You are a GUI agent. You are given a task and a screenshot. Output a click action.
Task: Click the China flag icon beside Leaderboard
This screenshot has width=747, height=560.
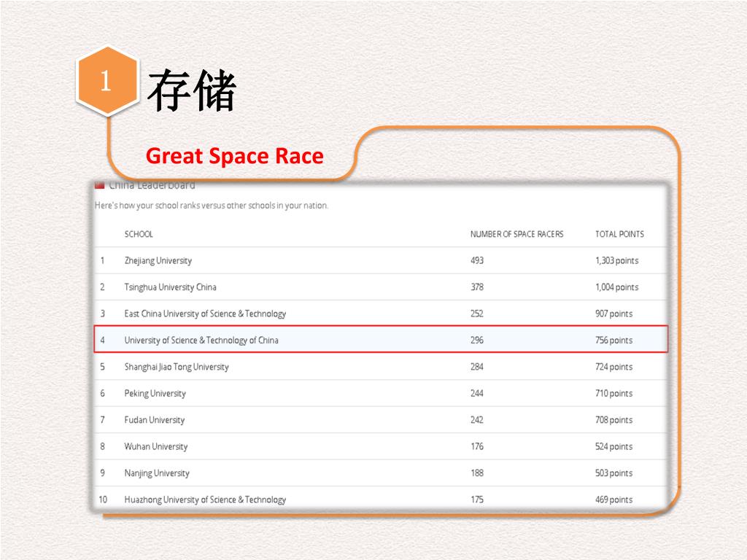pyautogui.click(x=99, y=185)
